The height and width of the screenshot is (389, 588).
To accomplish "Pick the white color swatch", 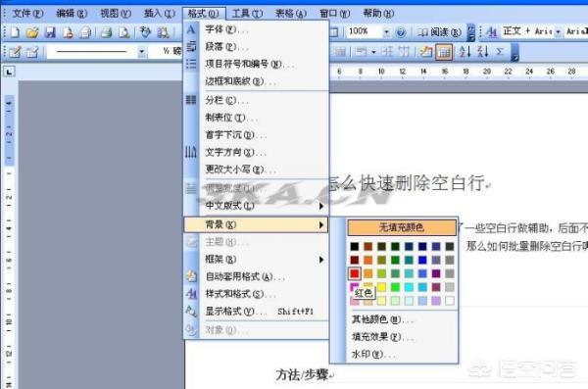I will pos(450,301).
